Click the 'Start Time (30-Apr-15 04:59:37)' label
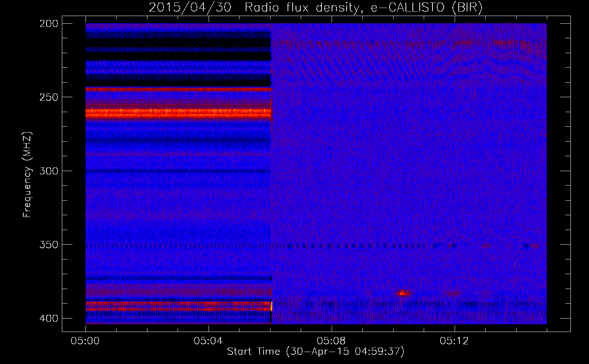 coord(316,352)
